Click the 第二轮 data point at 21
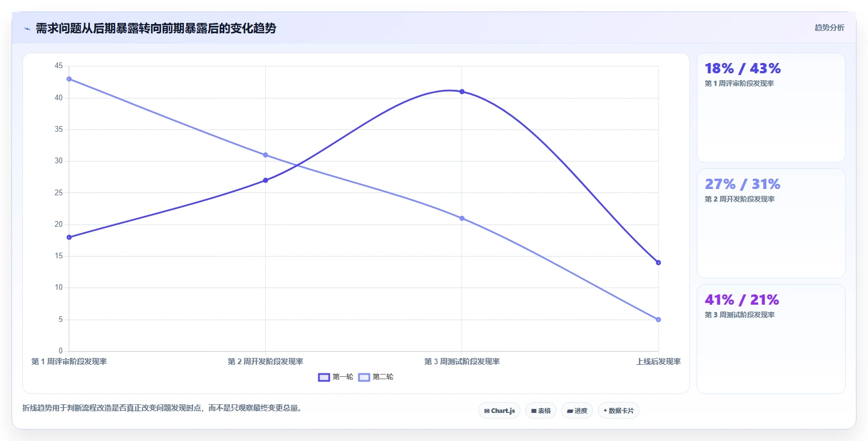The height and width of the screenshot is (441, 868). click(x=461, y=218)
